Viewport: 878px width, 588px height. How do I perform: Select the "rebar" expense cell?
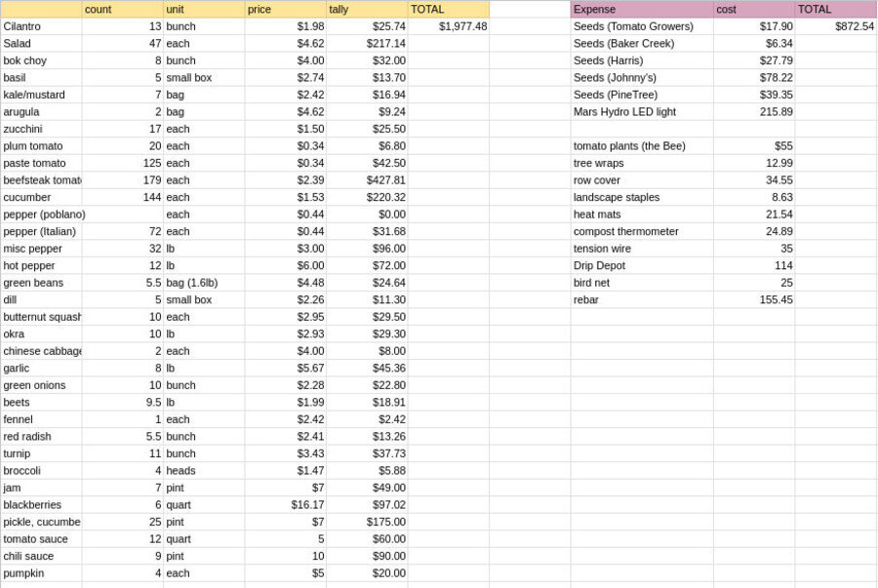click(641, 299)
